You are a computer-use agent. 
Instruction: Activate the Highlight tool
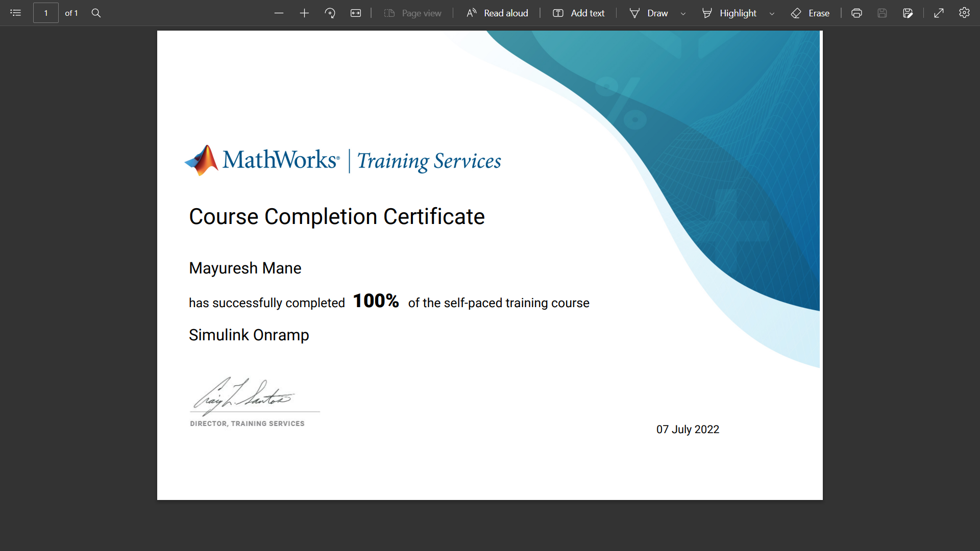coord(729,13)
